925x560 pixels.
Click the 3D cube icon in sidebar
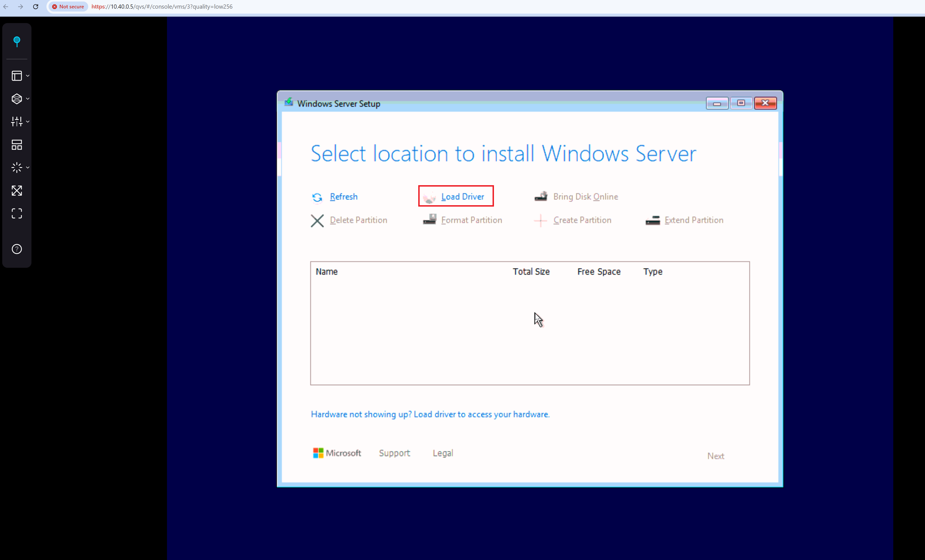[16, 99]
